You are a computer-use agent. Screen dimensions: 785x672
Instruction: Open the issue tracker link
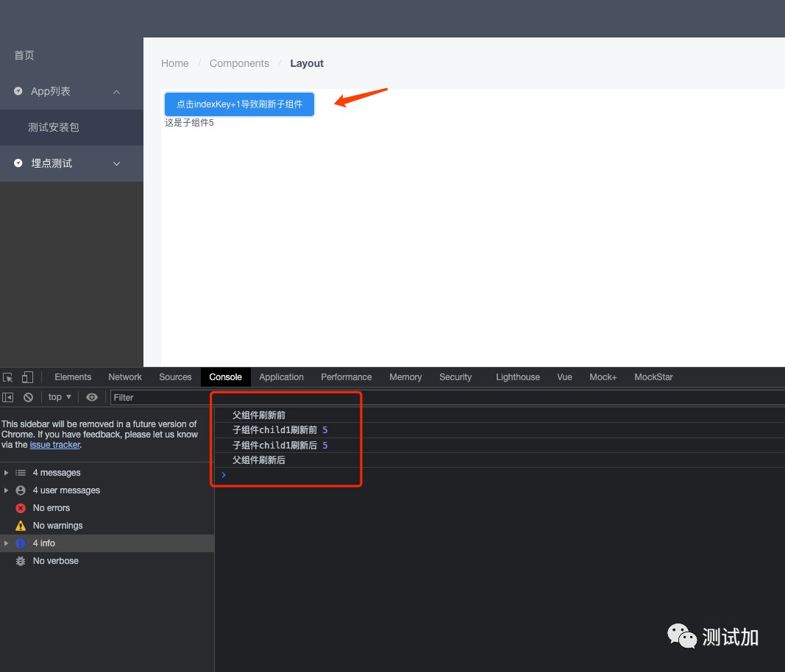click(x=54, y=445)
